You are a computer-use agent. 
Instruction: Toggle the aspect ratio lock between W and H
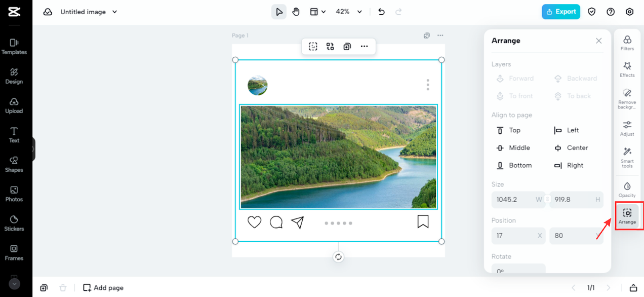click(x=547, y=200)
